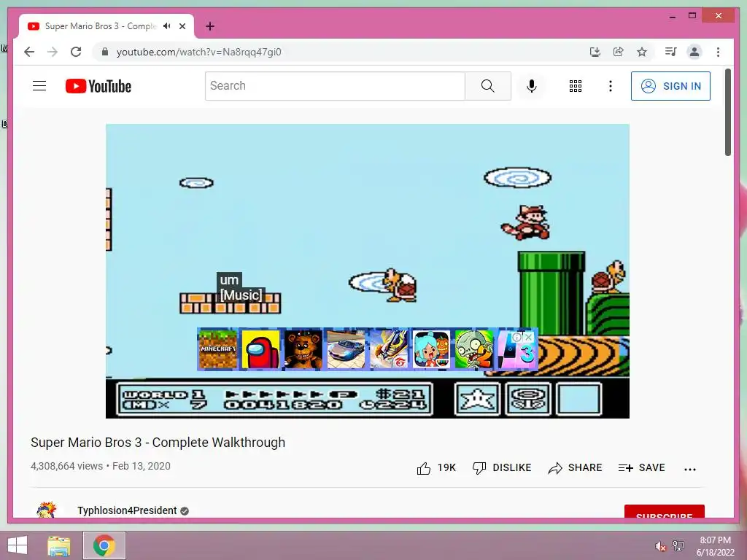
Task: Open the YouTube apps grid
Action: coord(576,86)
